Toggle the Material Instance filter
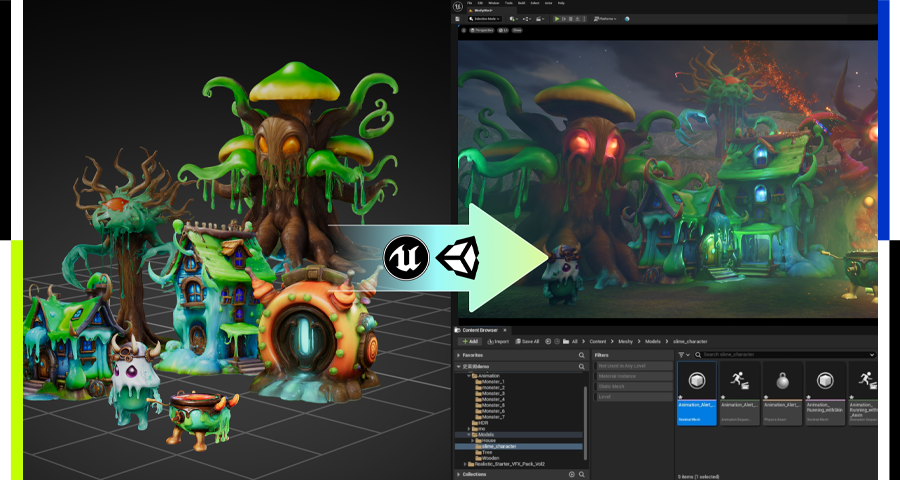 click(618, 376)
